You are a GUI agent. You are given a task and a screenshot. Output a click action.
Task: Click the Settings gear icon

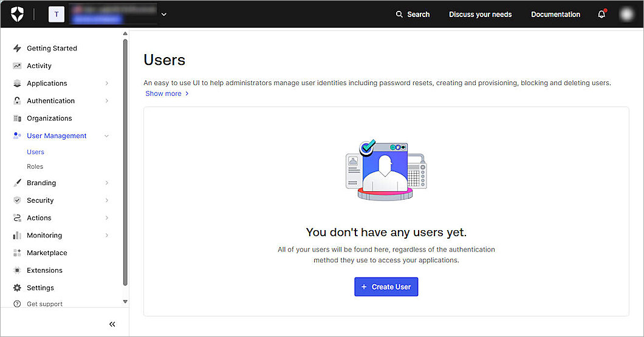[17, 288]
